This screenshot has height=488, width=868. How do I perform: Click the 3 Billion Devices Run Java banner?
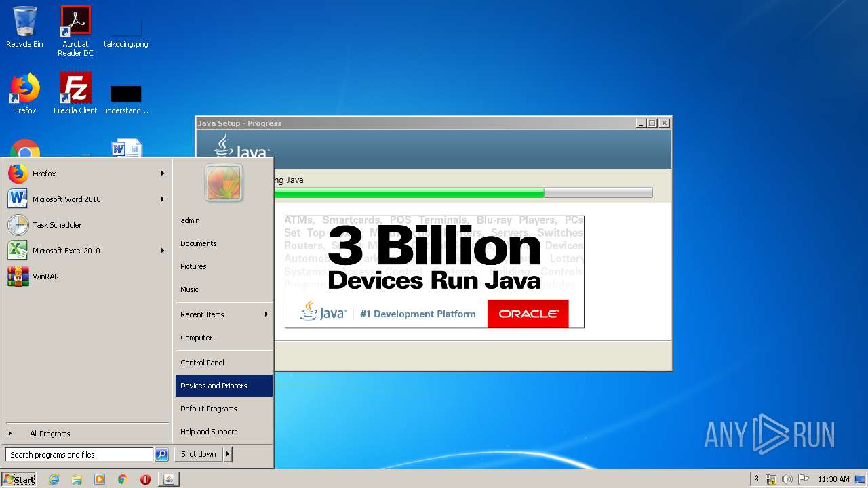tap(434, 272)
